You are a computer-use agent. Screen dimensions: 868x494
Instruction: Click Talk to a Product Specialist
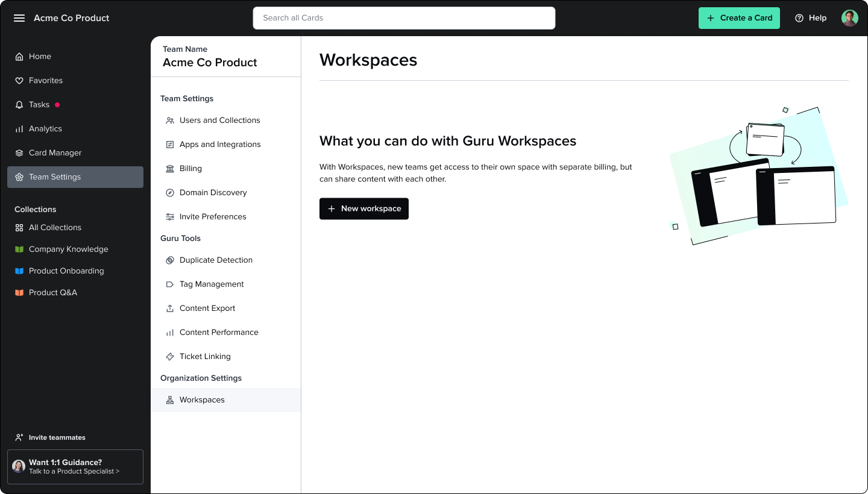point(74,471)
